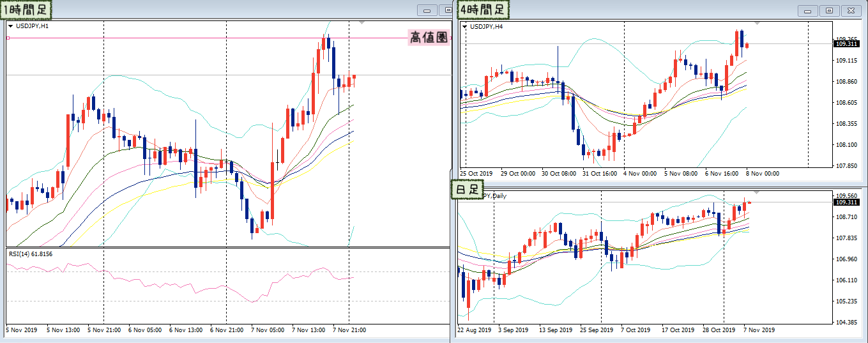868x343 pixels.
Task: Click the 104.385 price label in Daily chart
Action: click(846, 323)
